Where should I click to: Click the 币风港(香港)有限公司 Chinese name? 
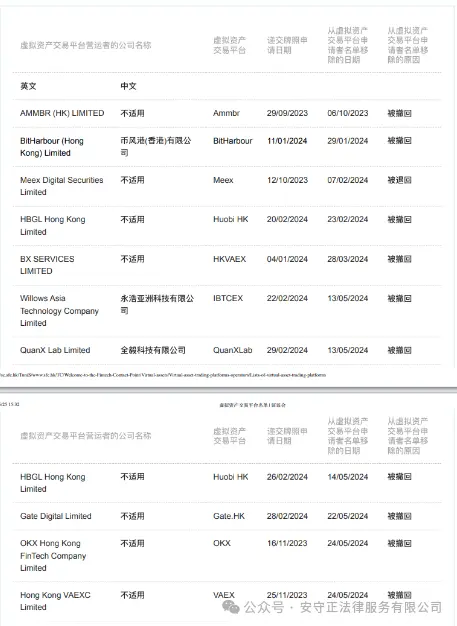pos(156,147)
